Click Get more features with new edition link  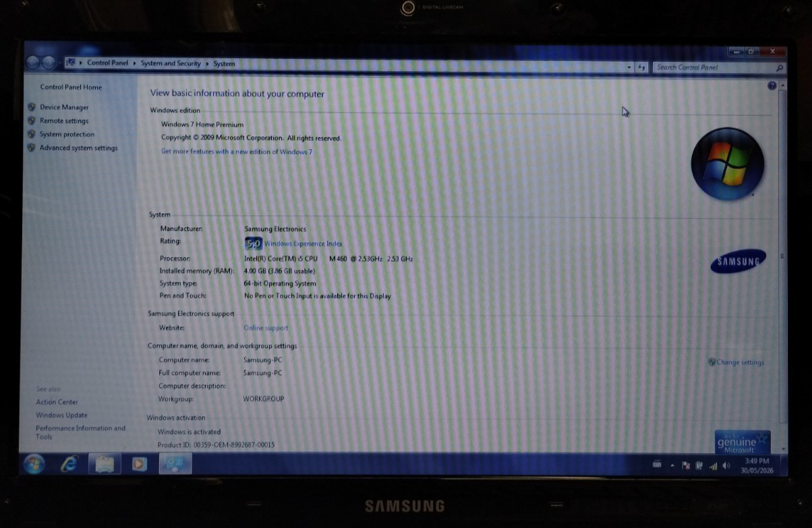[237, 152]
